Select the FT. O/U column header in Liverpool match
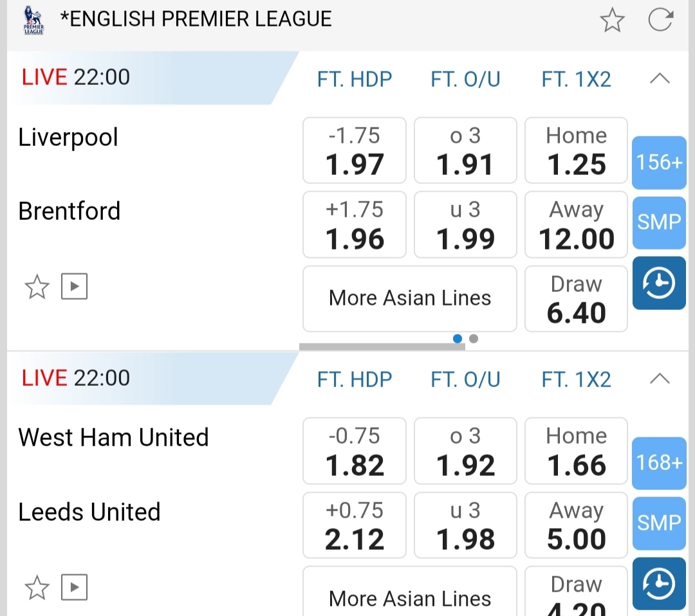The width and height of the screenshot is (695, 616). [x=465, y=79]
